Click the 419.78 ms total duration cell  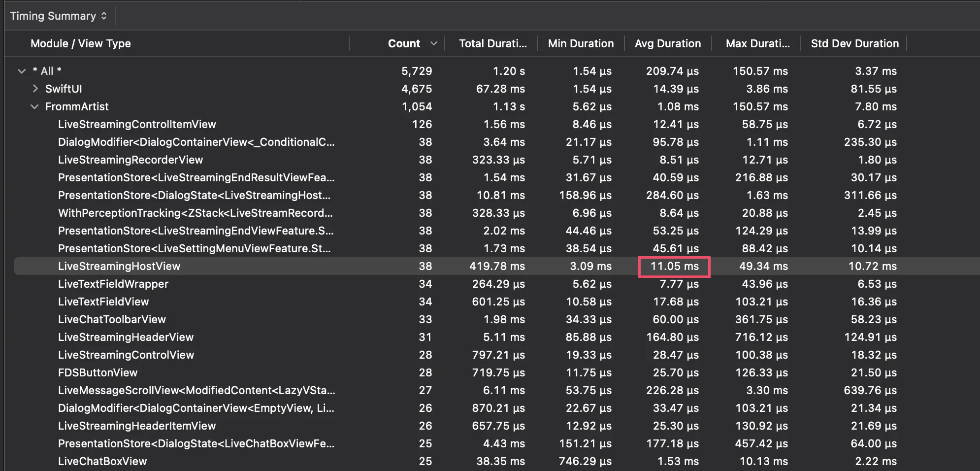coord(497,266)
